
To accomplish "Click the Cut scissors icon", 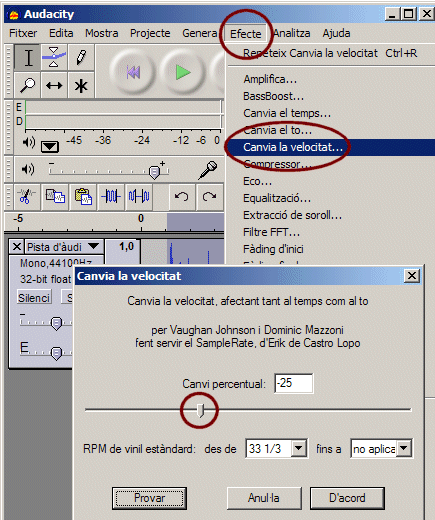I will click(x=27, y=197).
